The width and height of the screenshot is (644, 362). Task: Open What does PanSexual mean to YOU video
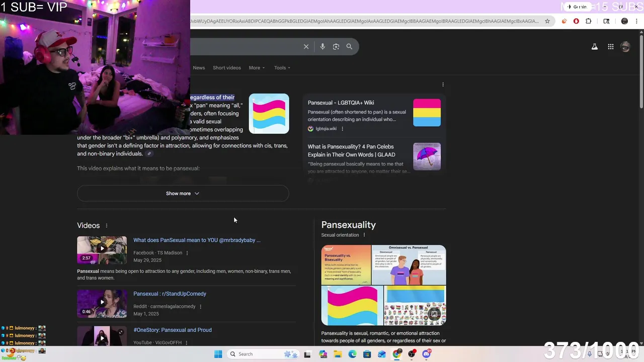(197, 240)
